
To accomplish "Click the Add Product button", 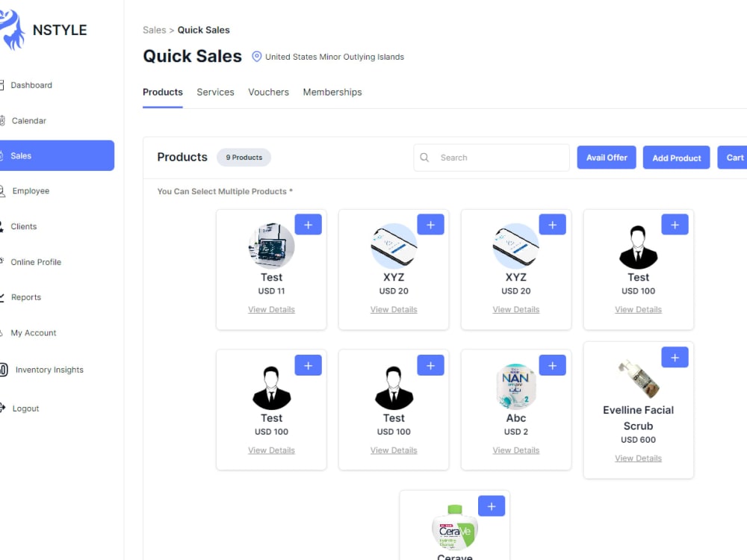I will click(x=677, y=158).
